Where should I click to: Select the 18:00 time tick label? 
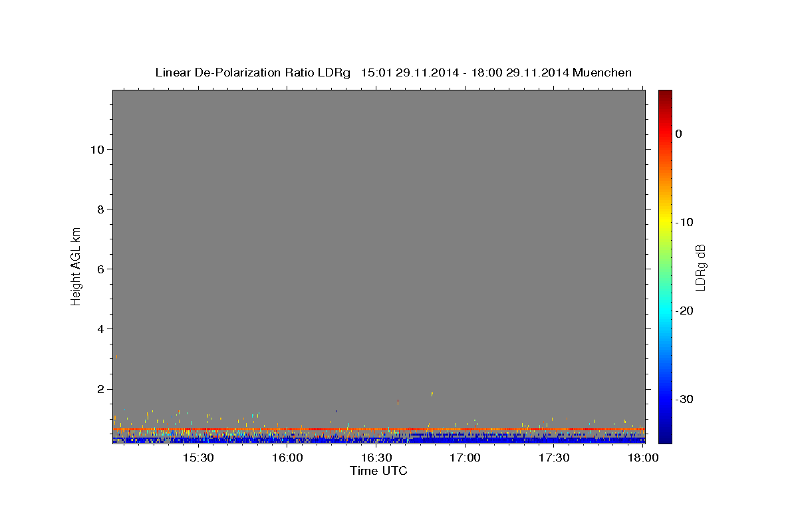pyautogui.click(x=643, y=458)
